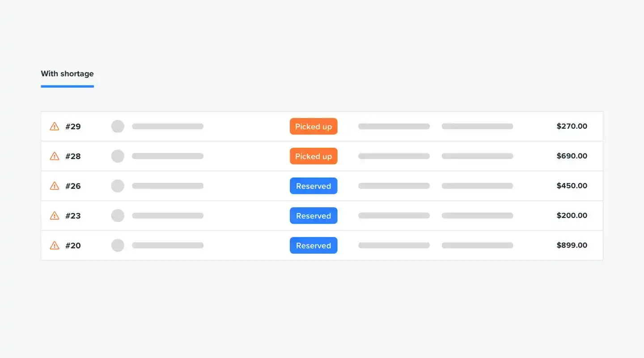The width and height of the screenshot is (644, 358).
Task: Click the warning icon on order #23
Action: (54, 215)
